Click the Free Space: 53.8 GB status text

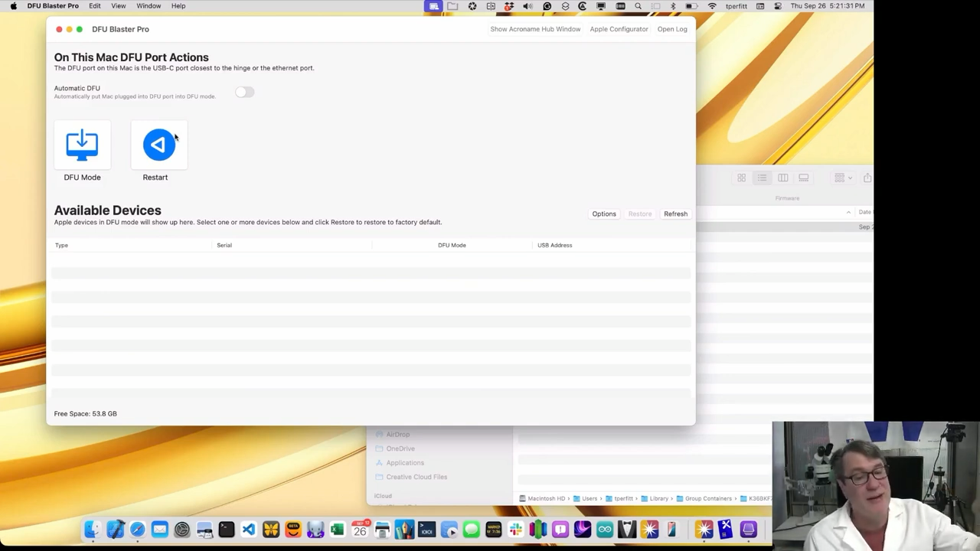(x=86, y=414)
